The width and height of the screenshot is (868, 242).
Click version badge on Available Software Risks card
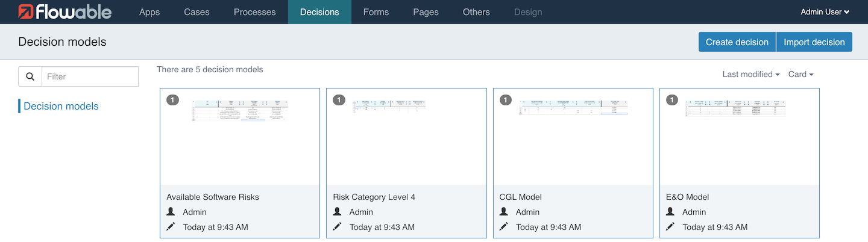[173, 100]
